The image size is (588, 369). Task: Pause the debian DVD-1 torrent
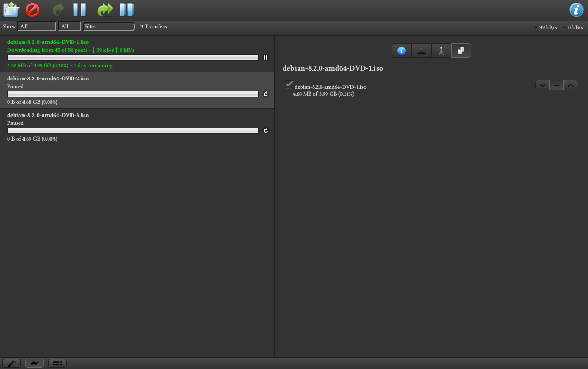265,57
